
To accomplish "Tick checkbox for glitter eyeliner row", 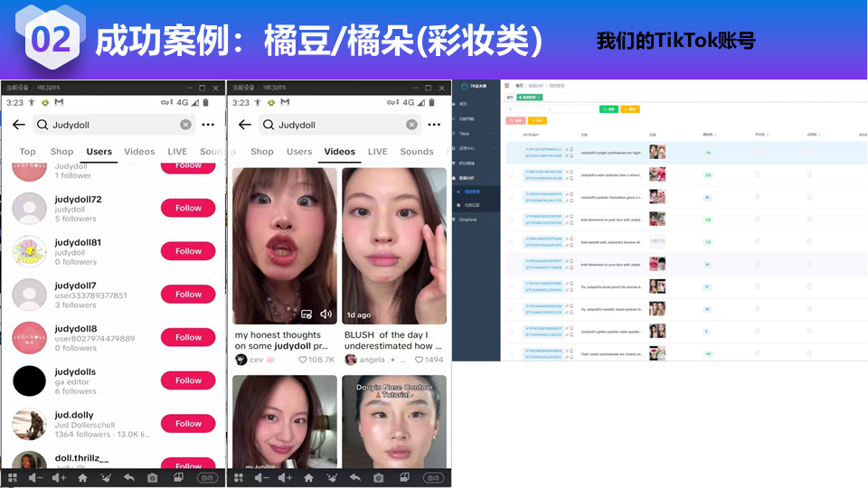I will pos(510,332).
